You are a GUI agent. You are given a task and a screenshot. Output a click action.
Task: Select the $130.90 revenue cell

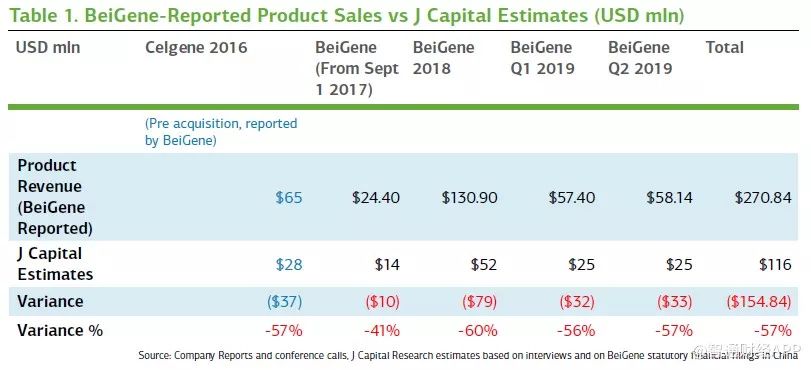click(469, 198)
